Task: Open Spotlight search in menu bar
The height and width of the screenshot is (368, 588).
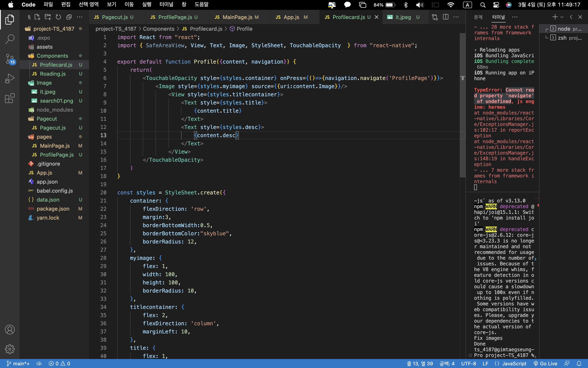Action: (483, 5)
